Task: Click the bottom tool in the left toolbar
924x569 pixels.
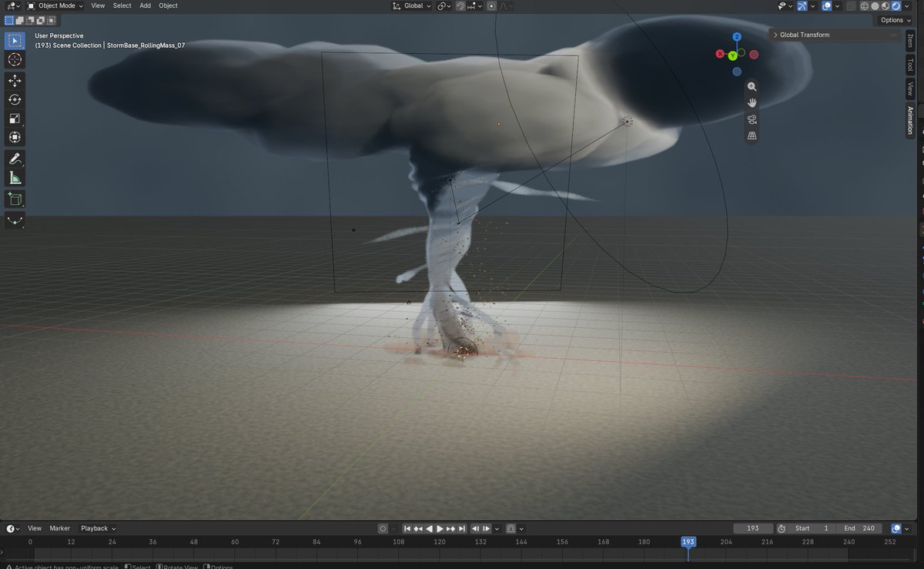Action: click(15, 220)
